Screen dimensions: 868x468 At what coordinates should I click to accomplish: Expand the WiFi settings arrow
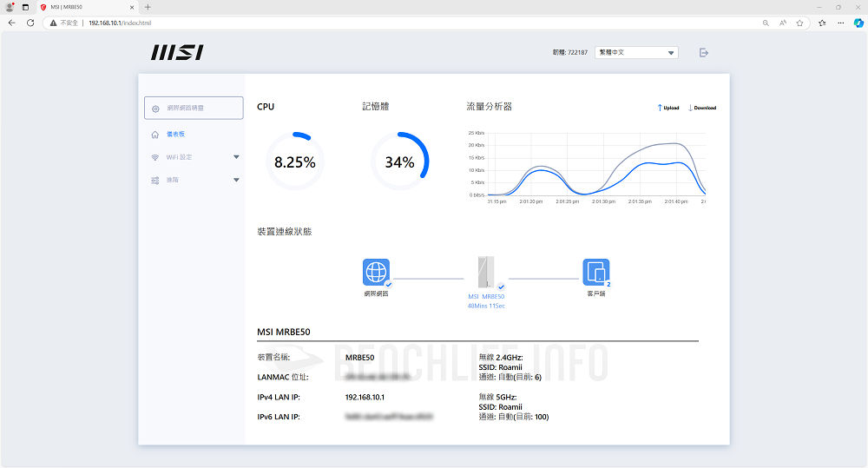point(236,157)
